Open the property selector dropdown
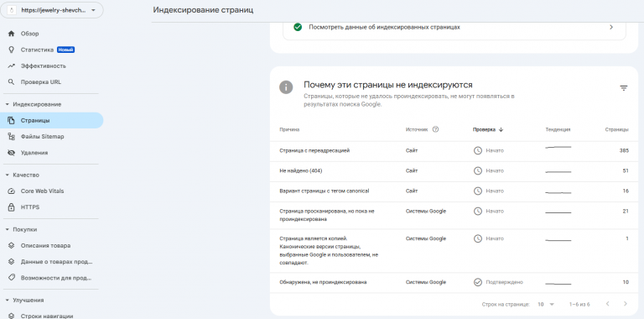The image size is (644, 319). [52, 11]
